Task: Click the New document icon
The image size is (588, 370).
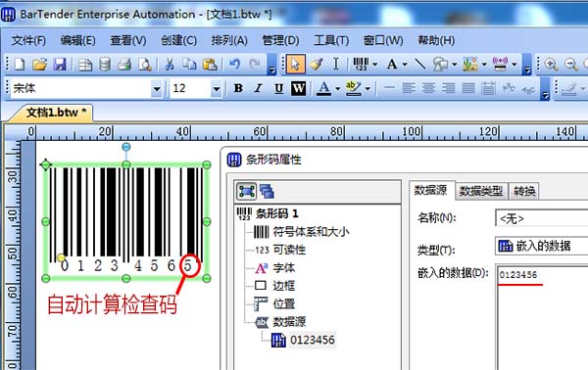Action: tap(20, 65)
